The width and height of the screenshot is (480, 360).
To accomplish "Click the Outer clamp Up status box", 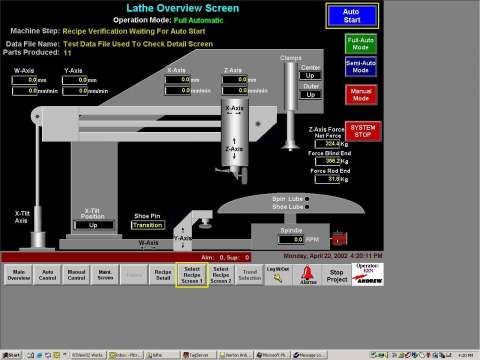I will point(310,95).
